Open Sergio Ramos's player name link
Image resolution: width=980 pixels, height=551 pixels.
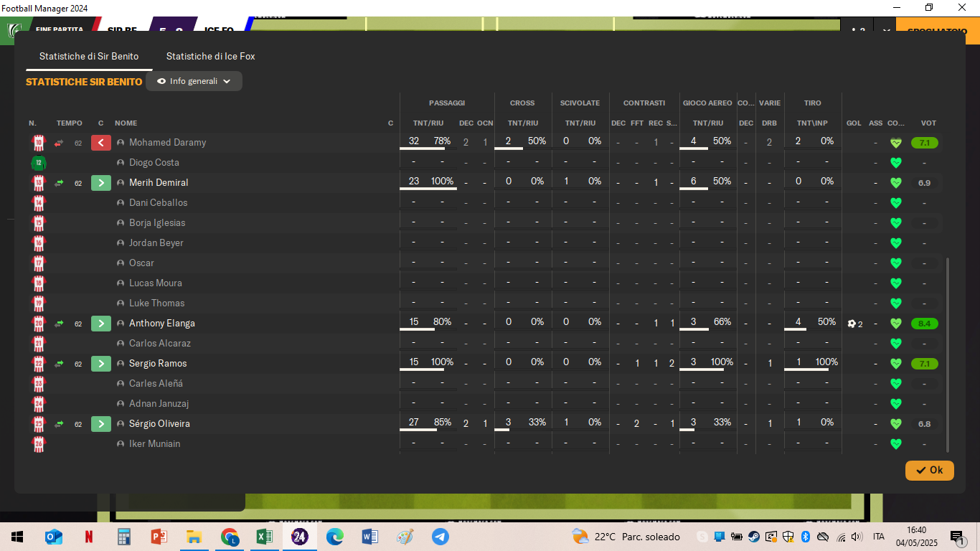coord(158,364)
